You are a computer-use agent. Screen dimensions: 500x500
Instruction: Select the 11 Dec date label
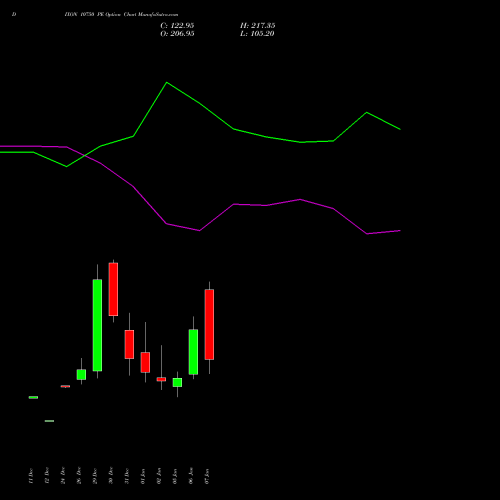(31, 476)
